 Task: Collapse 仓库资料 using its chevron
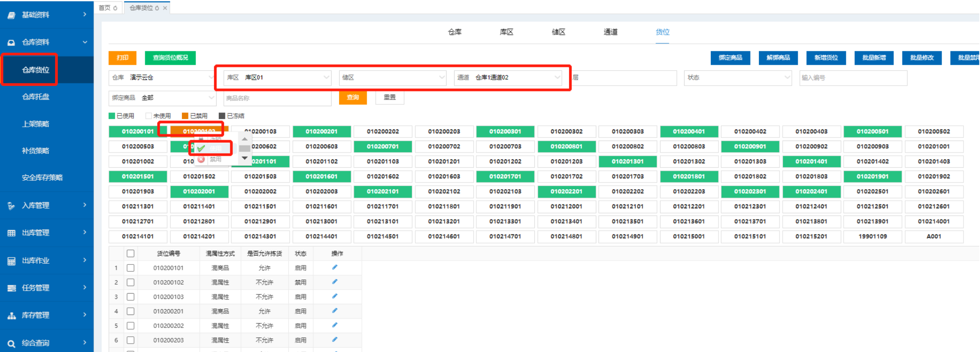[85, 42]
